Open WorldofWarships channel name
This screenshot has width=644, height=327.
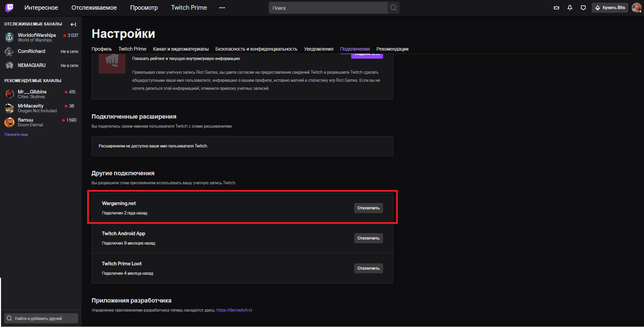click(x=37, y=35)
